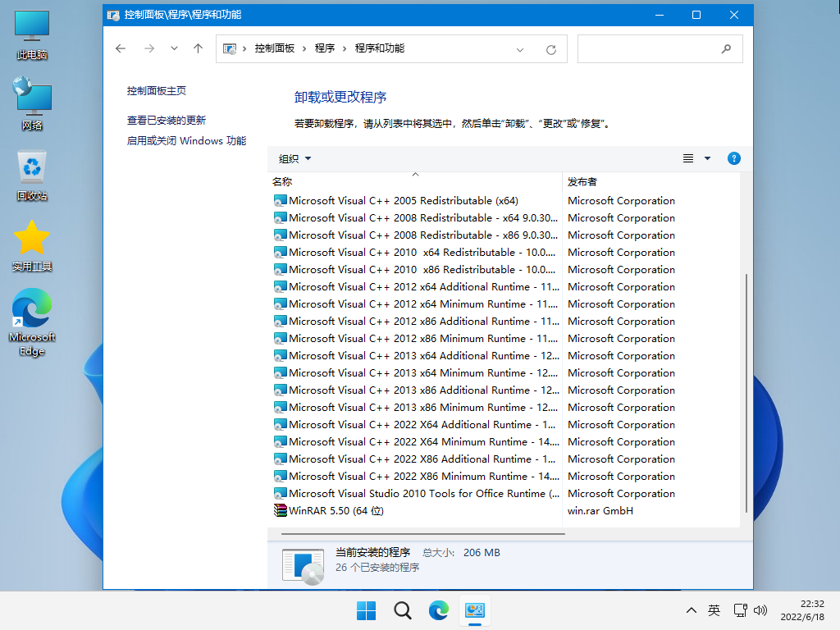
Task: Select Visual C++ 2013 x64 Minimum Runtime
Action: tap(416, 373)
